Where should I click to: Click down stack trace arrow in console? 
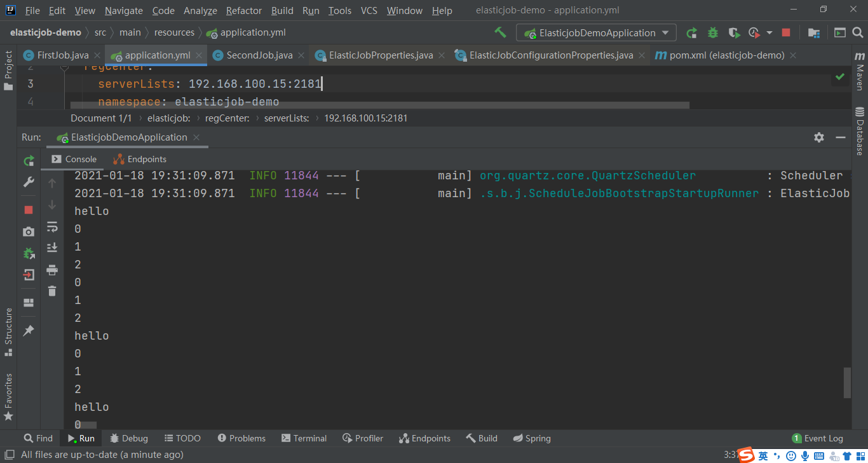[52, 205]
